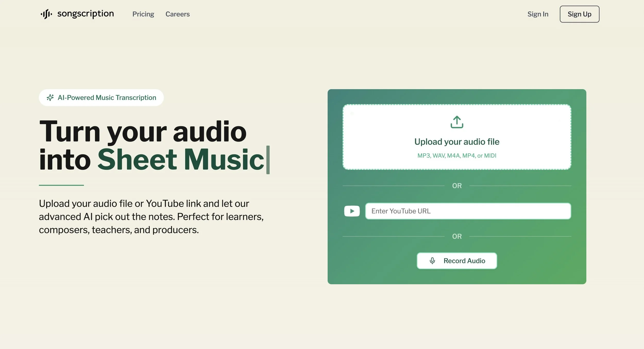
Task: Click the sparkle icon in AI-Powered badge
Action: [x=50, y=97]
